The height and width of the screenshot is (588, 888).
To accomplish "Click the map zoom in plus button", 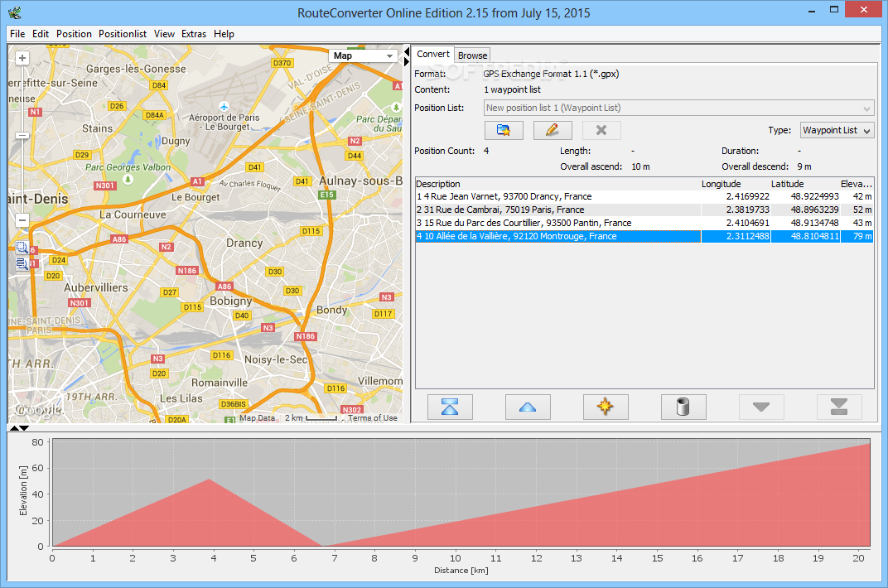I will click(22, 58).
